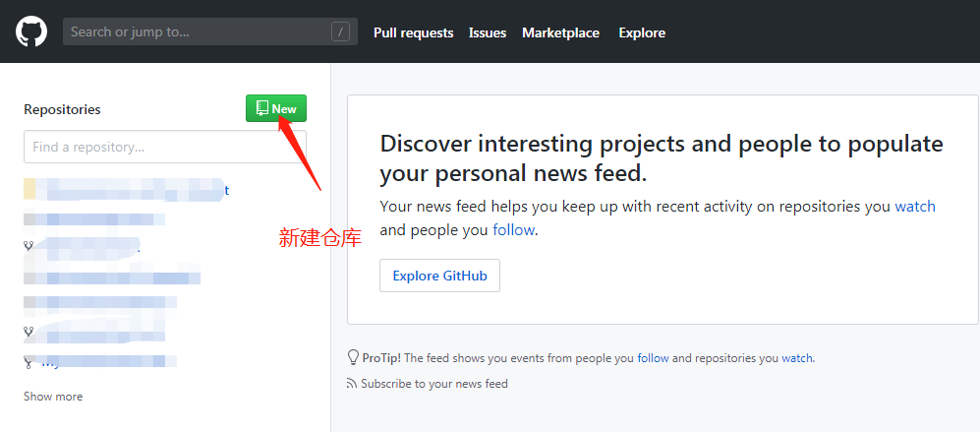This screenshot has height=432, width=980.
Task: Click the GitHub Octocat logo
Action: 31,31
